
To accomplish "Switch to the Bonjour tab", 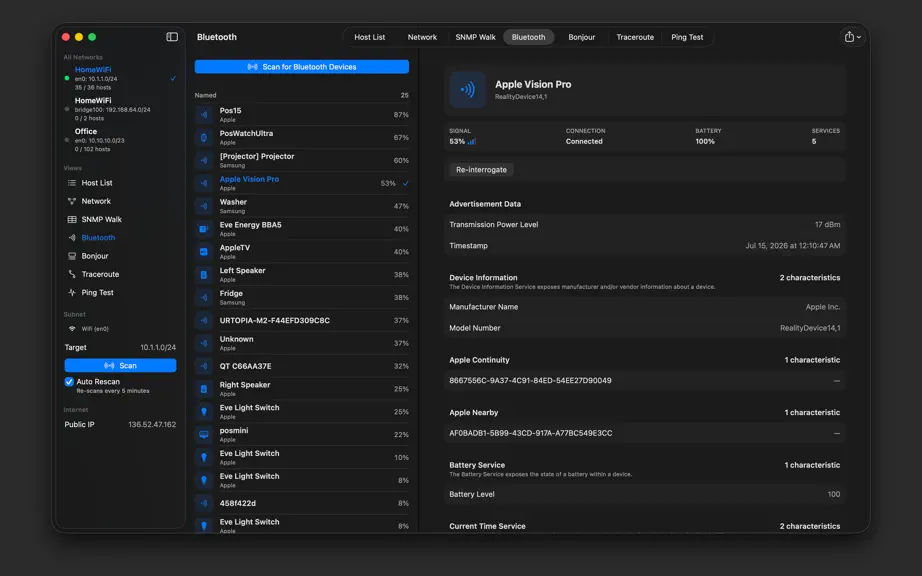I will (582, 37).
